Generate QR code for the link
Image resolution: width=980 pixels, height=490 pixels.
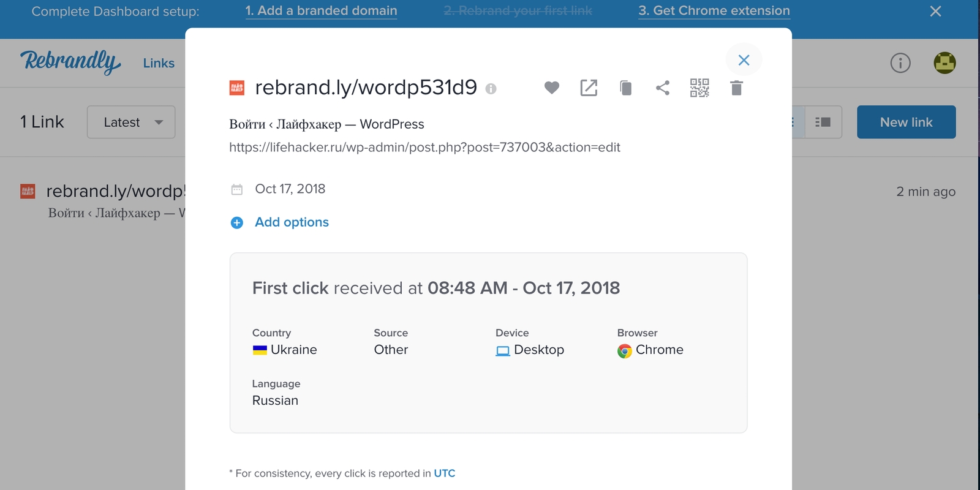tap(699, 88)
